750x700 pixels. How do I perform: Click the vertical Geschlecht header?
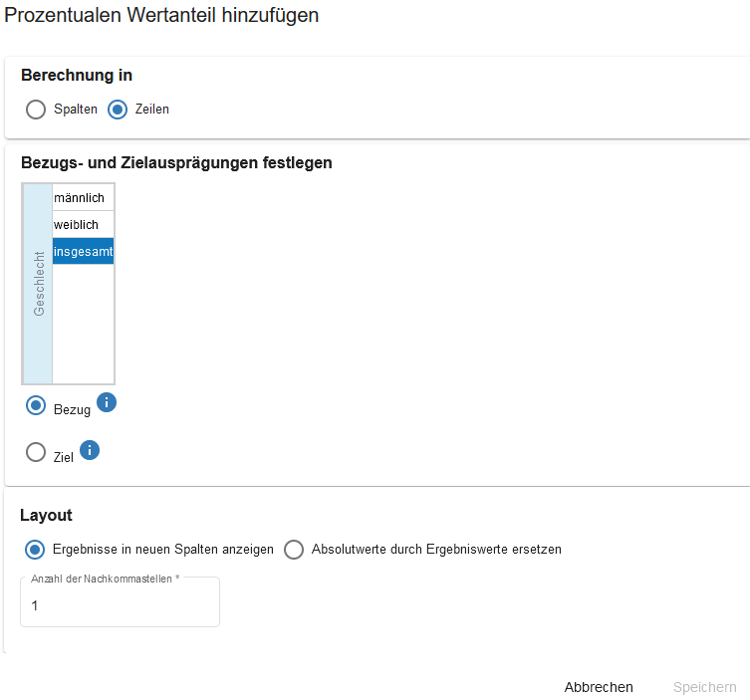(39, 284)
